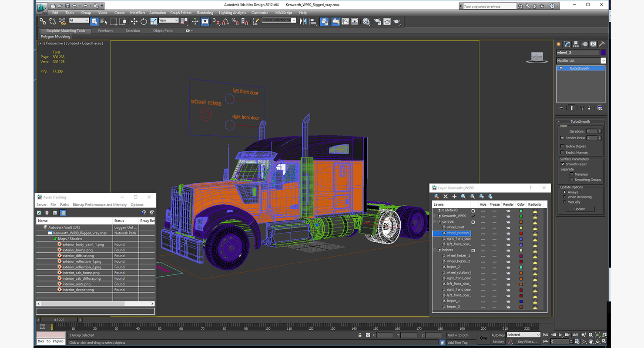Open Bitmap Performance and Memory menu
644x348 pixels.
(100, 204)
